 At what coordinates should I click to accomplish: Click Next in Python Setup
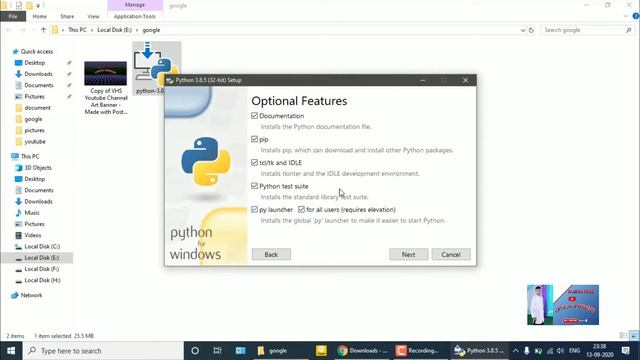pyautogui.click(x=409, y=254)
